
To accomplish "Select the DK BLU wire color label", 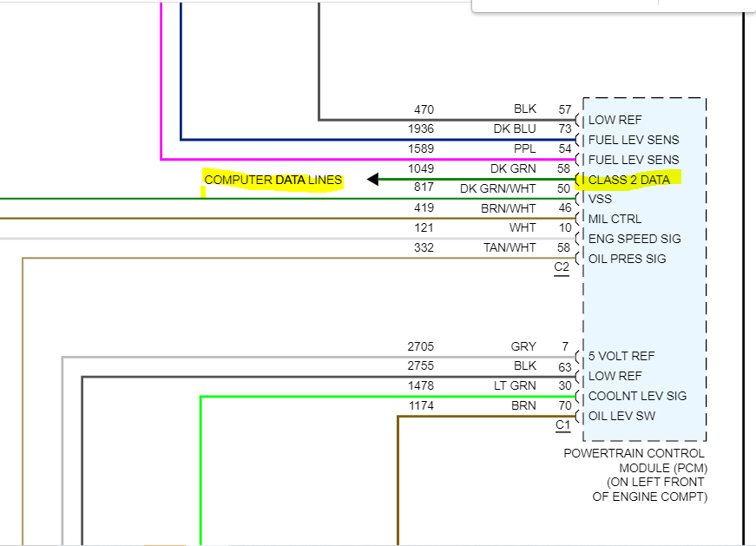I will click(515, 128).
